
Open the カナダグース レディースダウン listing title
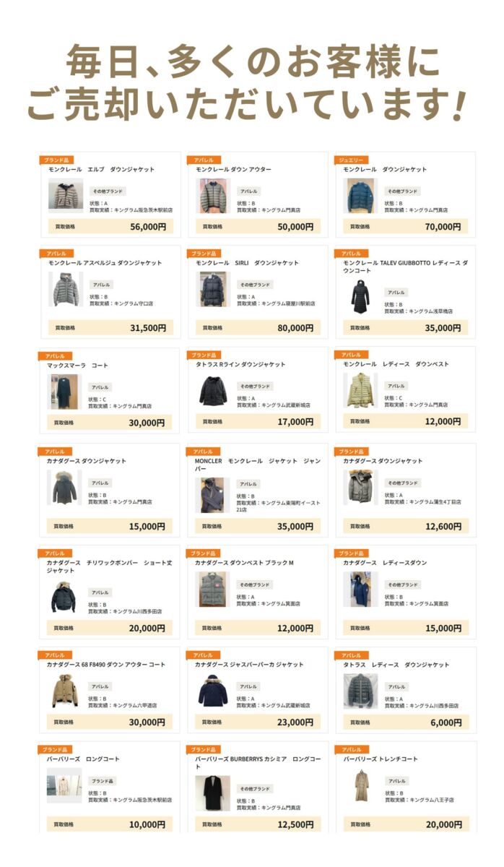385,563
